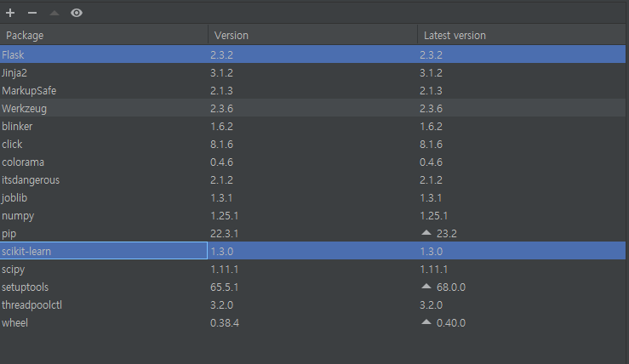Select the Jinja2 package row
Screen dimensions: 629x364
313,72
